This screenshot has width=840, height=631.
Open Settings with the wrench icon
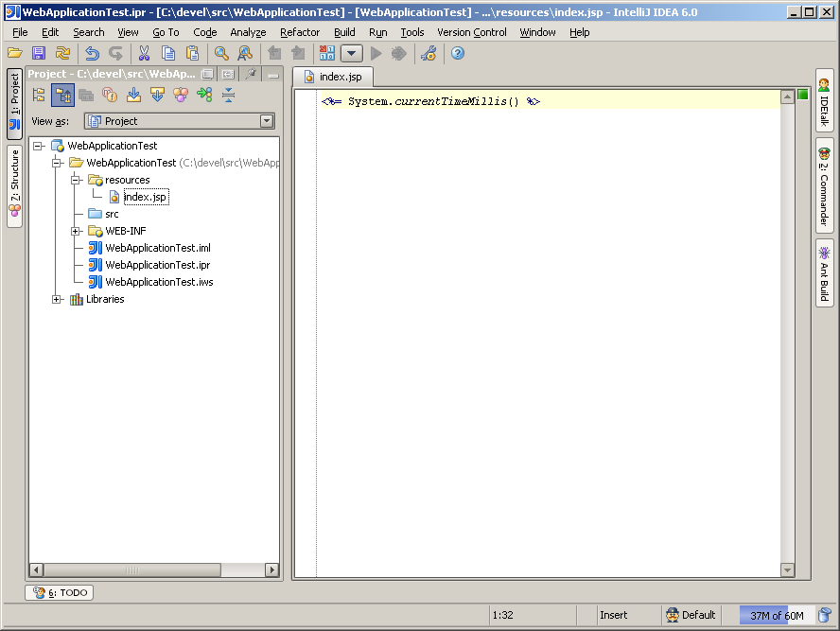coord(429,53)
